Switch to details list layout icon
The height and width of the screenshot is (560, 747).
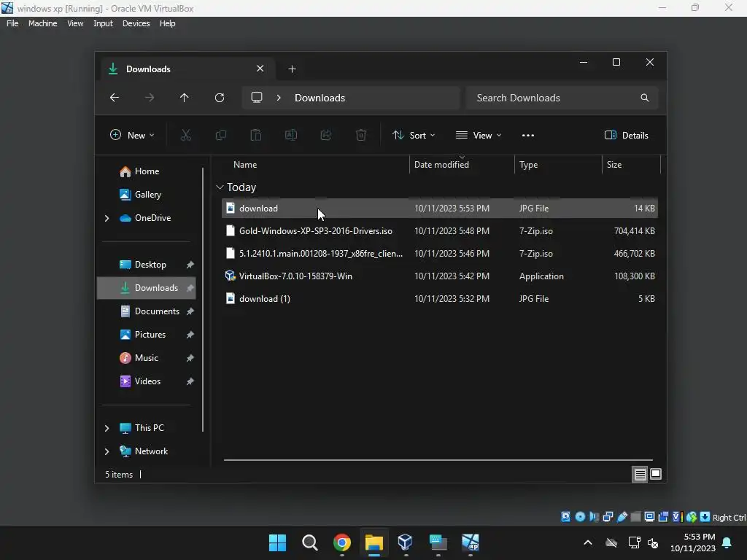point(640,474)
